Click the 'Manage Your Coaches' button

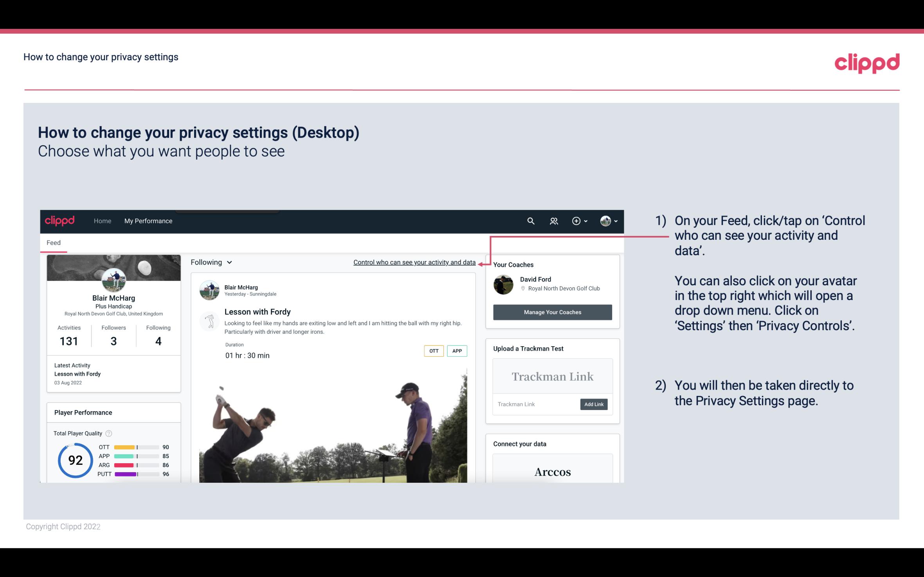pos(553,313)
